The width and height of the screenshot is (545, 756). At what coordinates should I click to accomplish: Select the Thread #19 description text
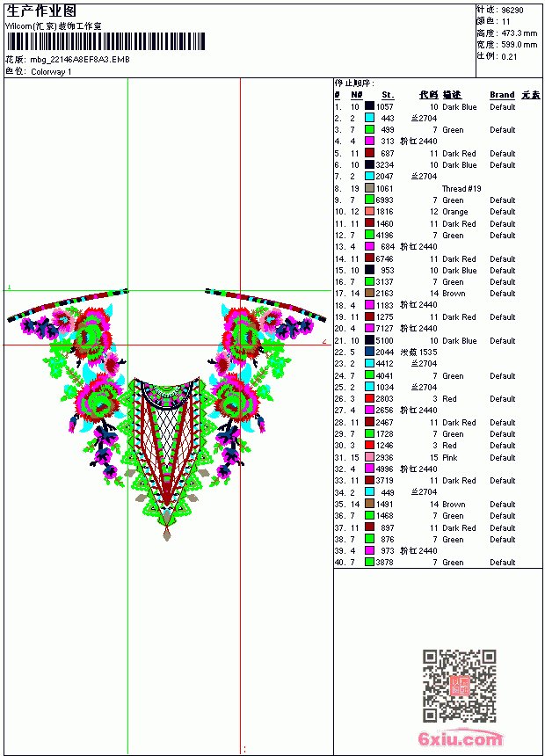pyautogui.click(x=461, y=188)
